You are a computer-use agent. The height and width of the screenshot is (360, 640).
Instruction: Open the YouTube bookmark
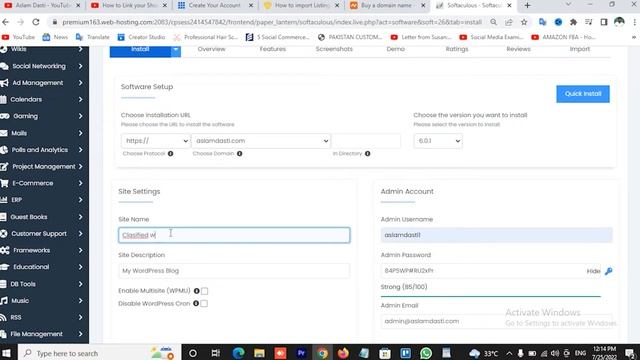(18, 37)
